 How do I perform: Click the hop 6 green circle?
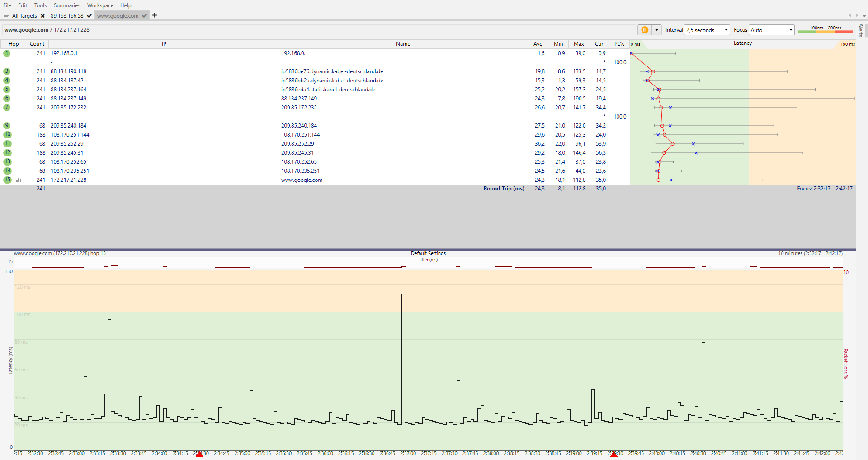tap(7, 99)
